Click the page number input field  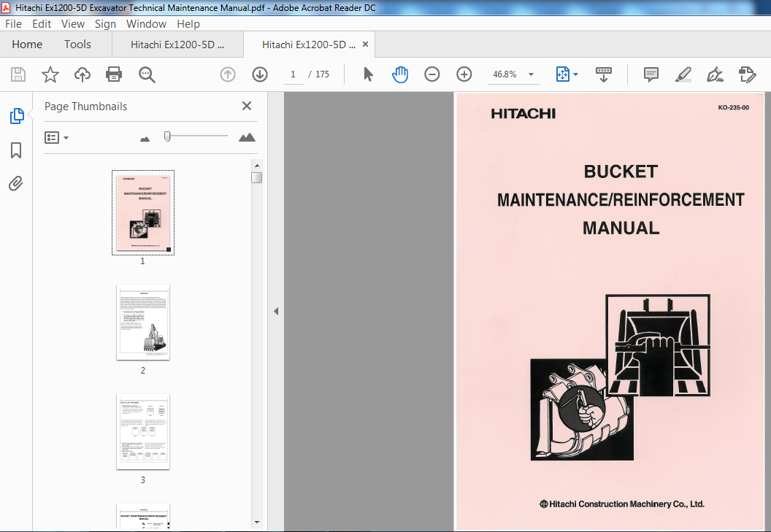[293, 74]
